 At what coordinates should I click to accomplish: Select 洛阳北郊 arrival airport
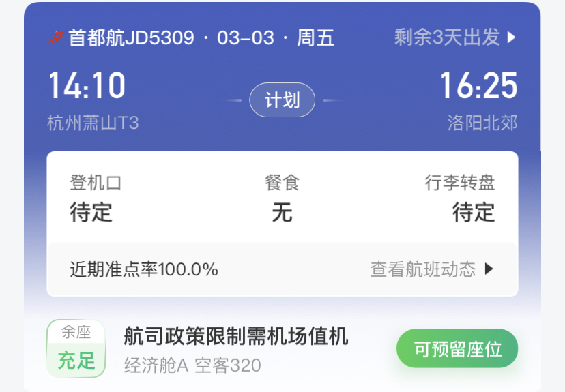pyautogui.click(x=482, y=123)
